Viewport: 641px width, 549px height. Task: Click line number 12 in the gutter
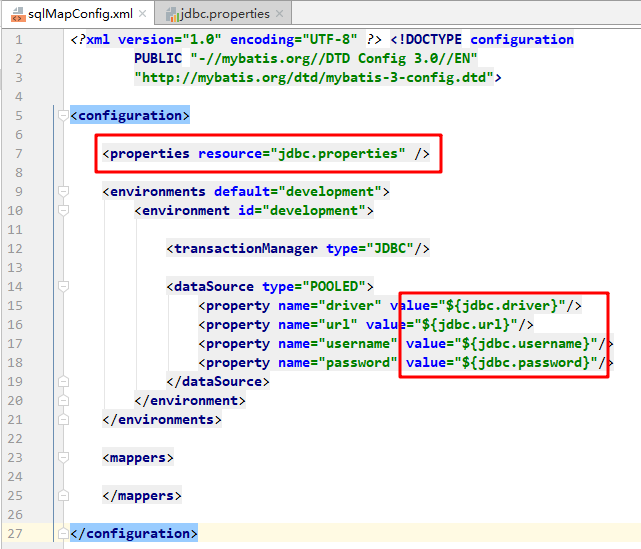[15, 249]
